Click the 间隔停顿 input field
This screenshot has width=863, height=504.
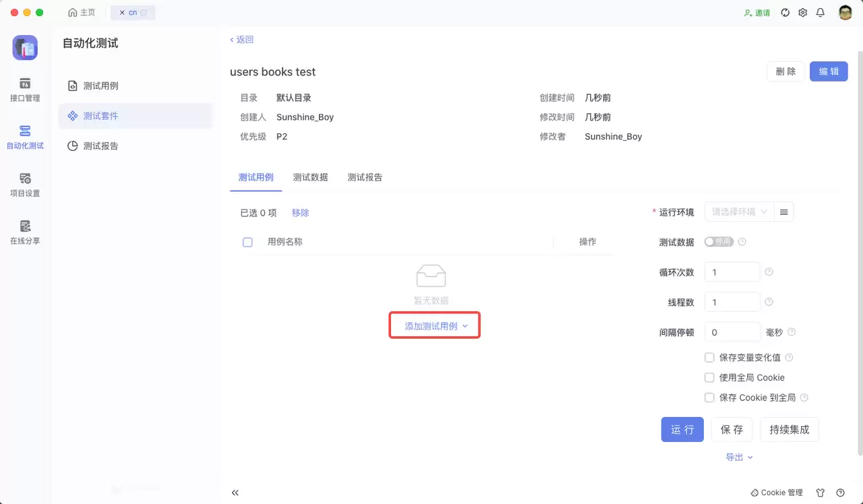pyautogui.click(x=732, y=332)
